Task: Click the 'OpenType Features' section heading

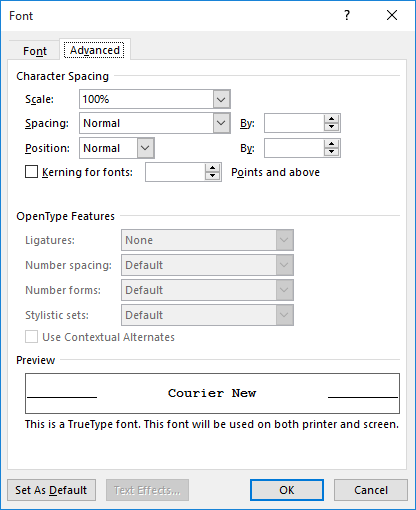Action: 65,216
